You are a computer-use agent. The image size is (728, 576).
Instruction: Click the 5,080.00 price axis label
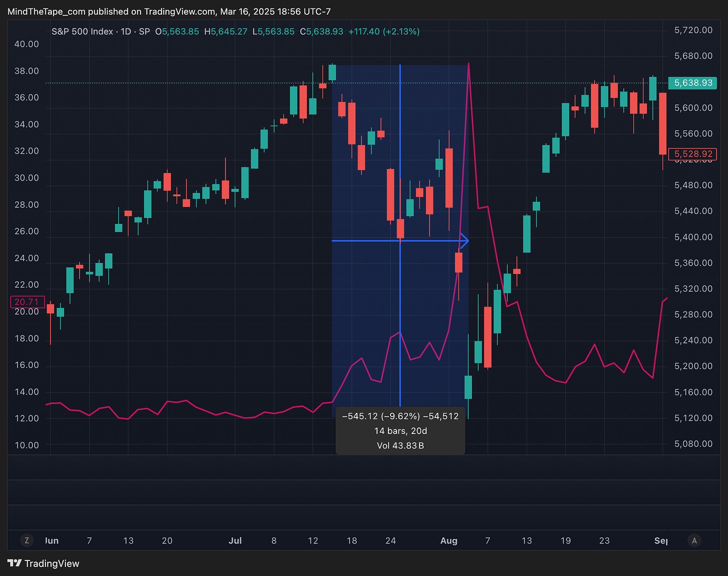pyautogui.click(x=693, y=444)
